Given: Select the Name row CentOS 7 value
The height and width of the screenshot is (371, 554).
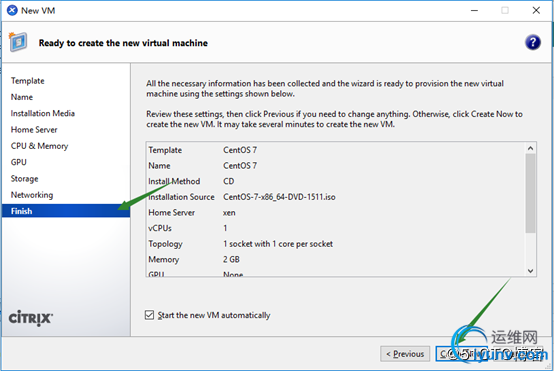Looking at the screenshot, I should [x=240, y=165].
